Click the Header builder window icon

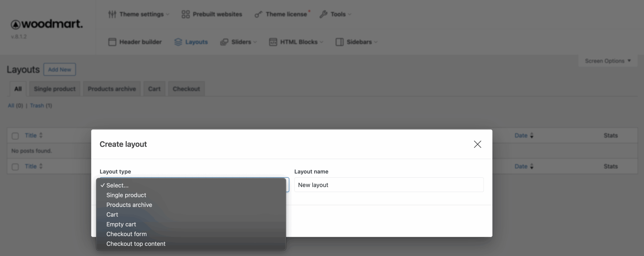[112, 42]
